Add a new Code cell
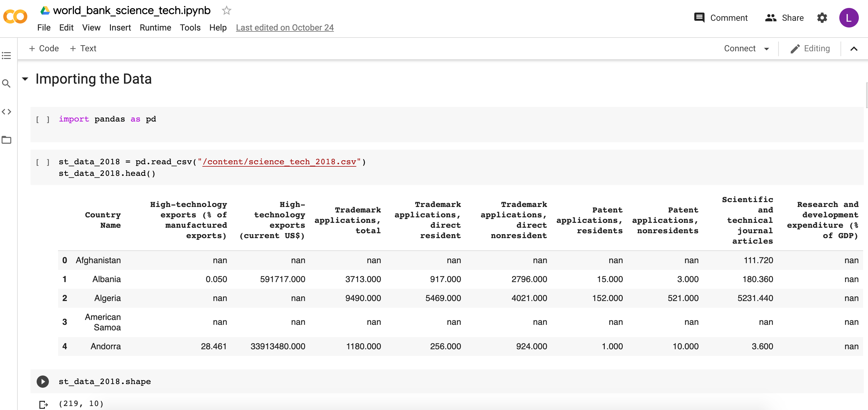 coord(44,49)
